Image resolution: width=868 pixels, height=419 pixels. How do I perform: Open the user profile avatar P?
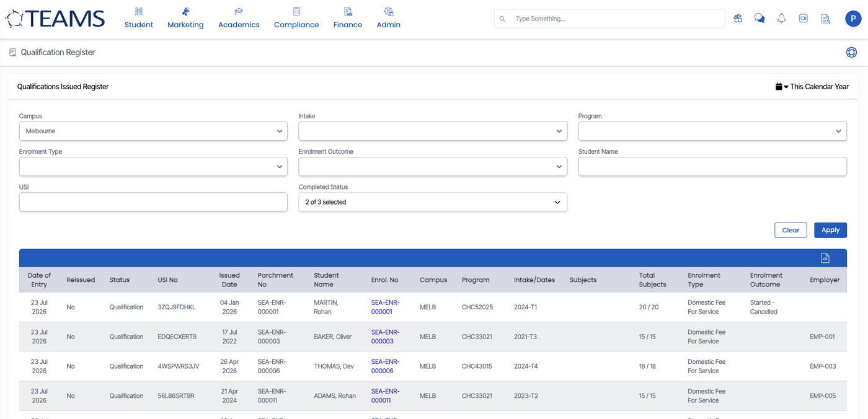(853, 19)
